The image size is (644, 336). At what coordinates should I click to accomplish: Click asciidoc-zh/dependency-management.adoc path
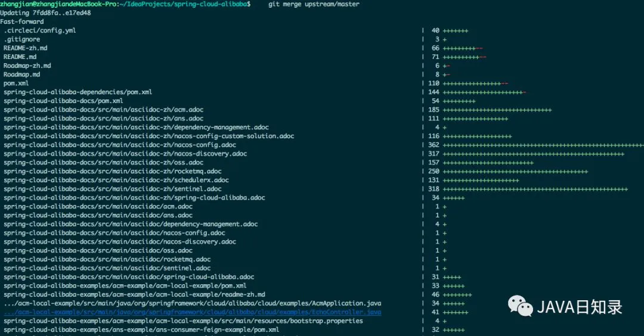(x=137, y=127)
